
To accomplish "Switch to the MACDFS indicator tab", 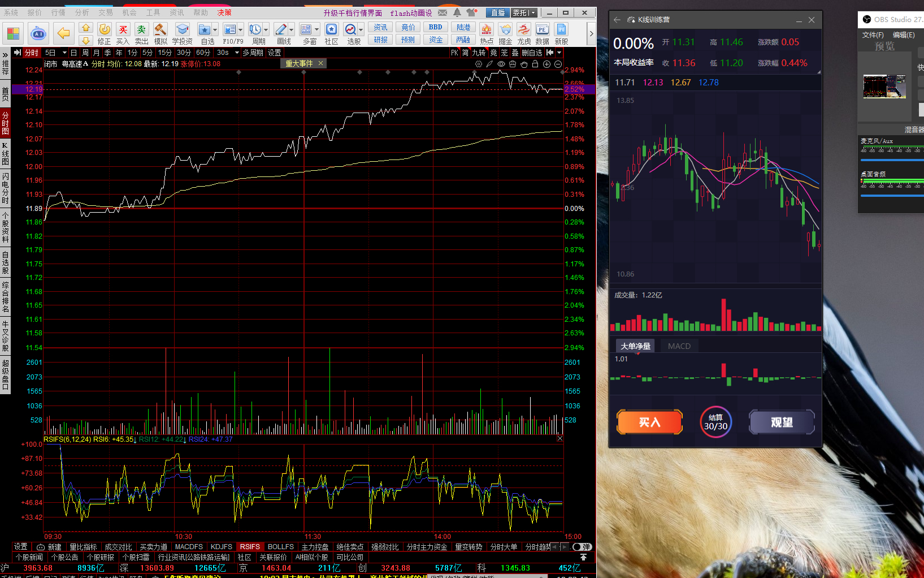I will (x=189, y=547).
